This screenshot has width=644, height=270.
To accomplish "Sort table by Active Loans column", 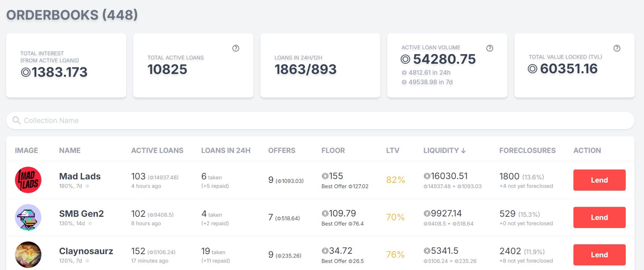I will click(157, 150).
